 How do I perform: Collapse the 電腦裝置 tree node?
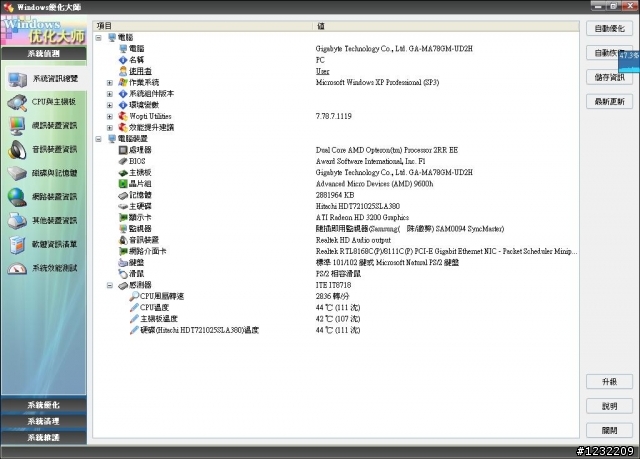pyautogui.click(x=98, y=139)
